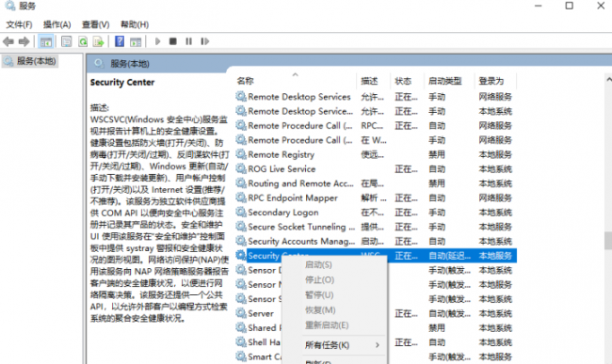Click the vertical scrollbar thumb
This screenshot has height=364, width=612.
tap(608, 241)
